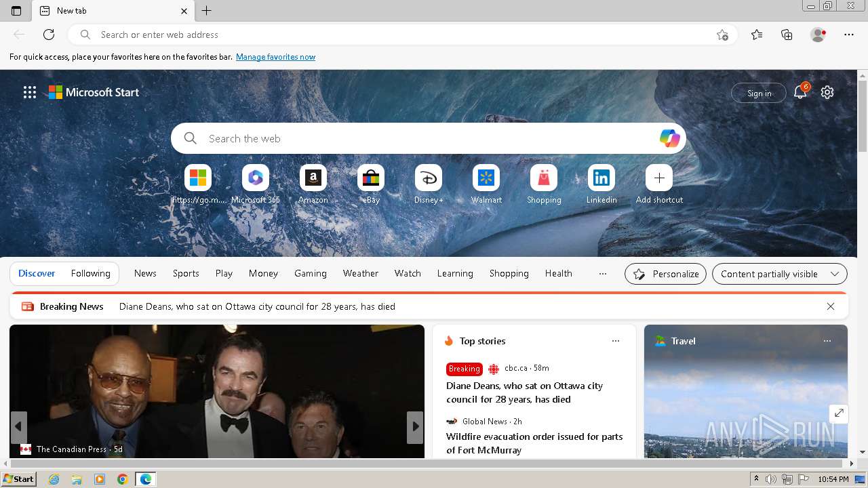Go to next carousel slide
Screen dimensions: 868x488
click(x=415, y=427)
